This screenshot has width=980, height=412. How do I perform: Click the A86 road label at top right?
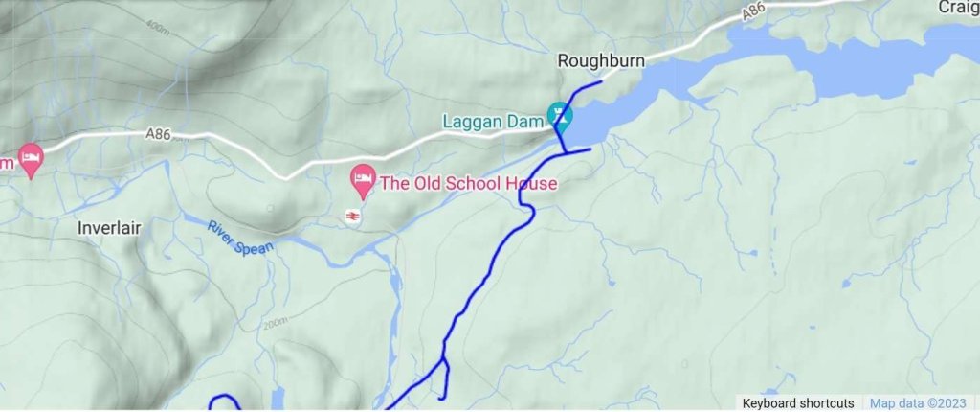coord(754,11)
